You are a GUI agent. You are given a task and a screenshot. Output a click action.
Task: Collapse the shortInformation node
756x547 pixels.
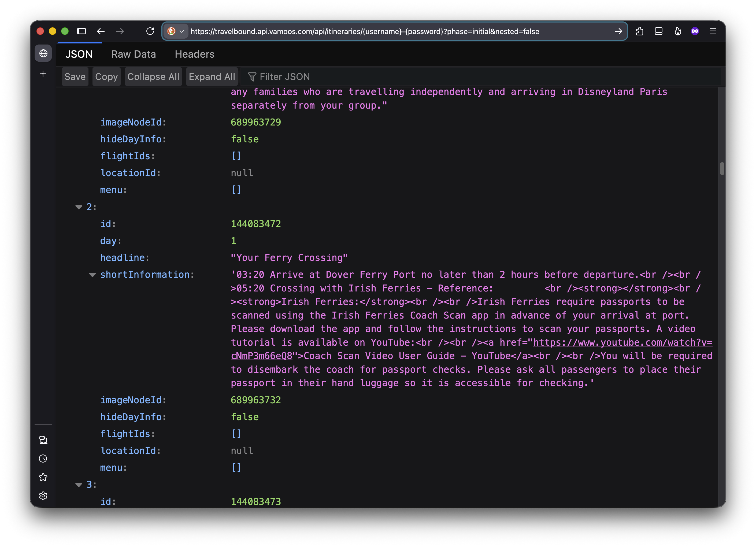(x=92, y=275)
